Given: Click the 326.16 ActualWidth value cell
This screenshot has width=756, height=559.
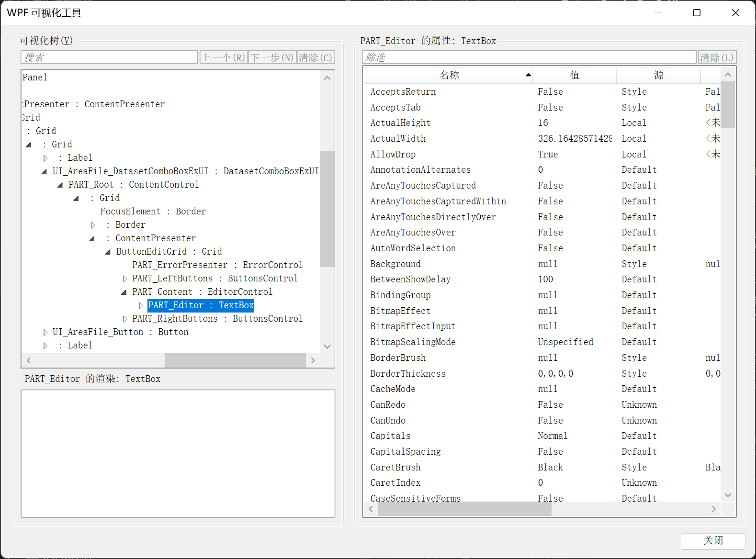Looking at the screenshot, I should point(575,139).
